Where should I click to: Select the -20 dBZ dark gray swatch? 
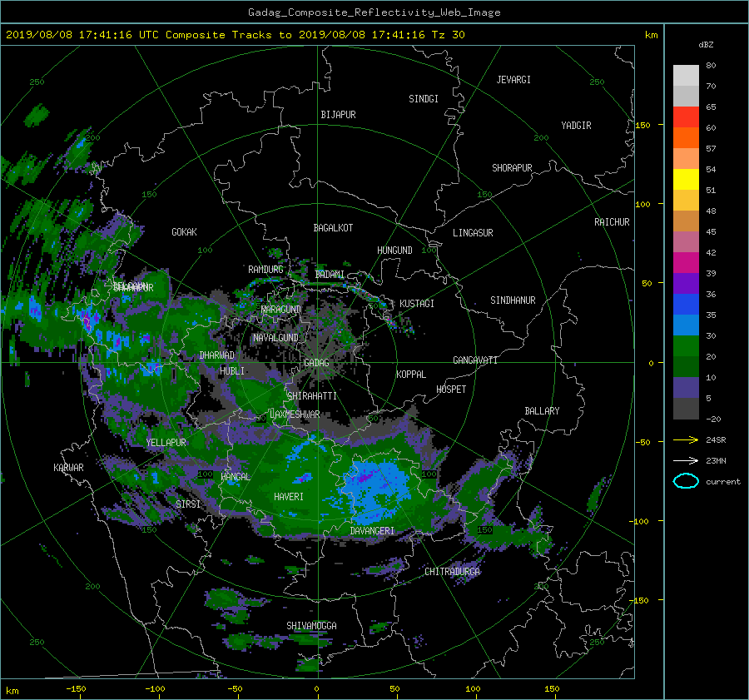(686, 408)
